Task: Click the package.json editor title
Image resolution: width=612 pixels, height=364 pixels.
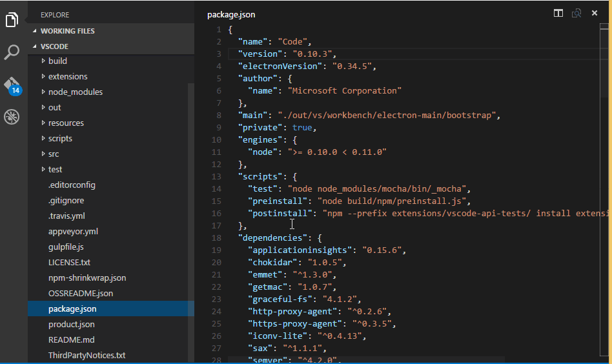Action: click(x=230, y=14)
